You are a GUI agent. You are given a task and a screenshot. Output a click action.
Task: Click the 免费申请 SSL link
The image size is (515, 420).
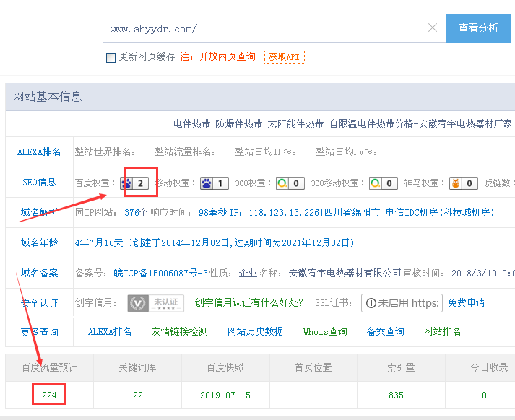point(467,303)
